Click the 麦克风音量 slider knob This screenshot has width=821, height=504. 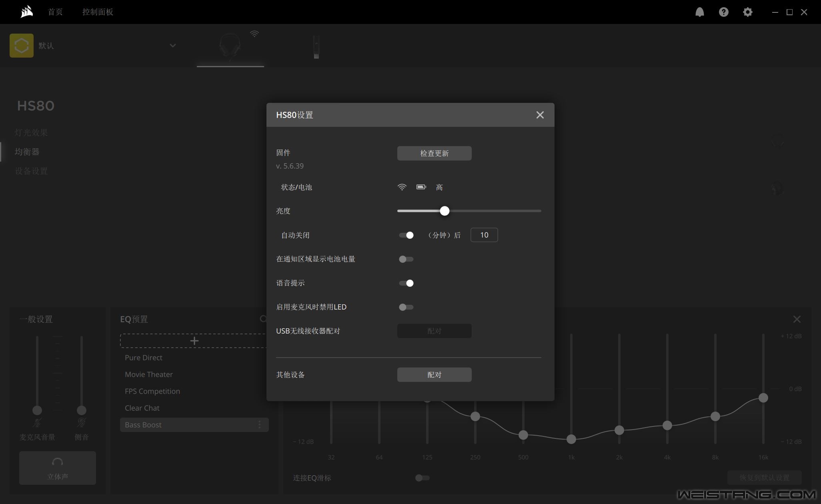click(37, 410)
